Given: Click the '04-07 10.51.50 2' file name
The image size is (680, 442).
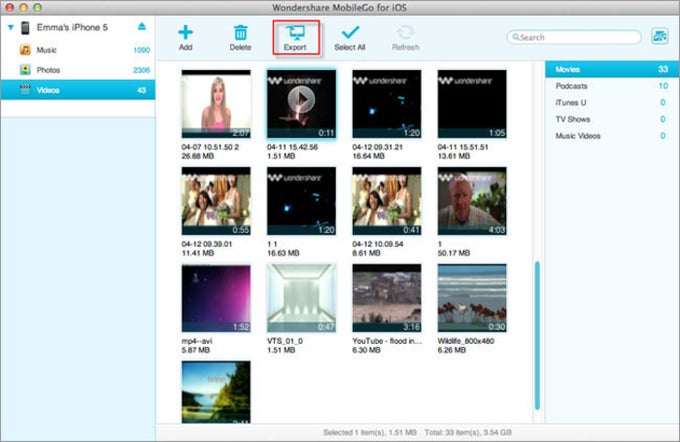Looking at the screenshot, I should (x=210, y=147).
